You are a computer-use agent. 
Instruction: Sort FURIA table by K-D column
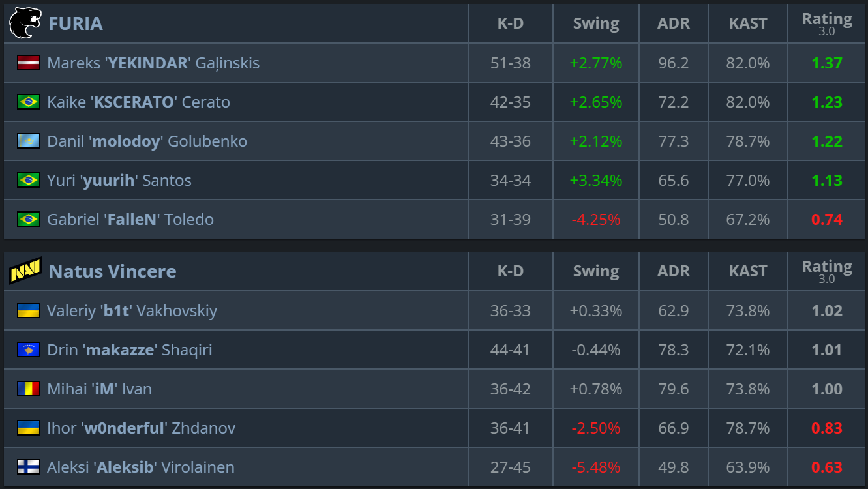point(510,23)
